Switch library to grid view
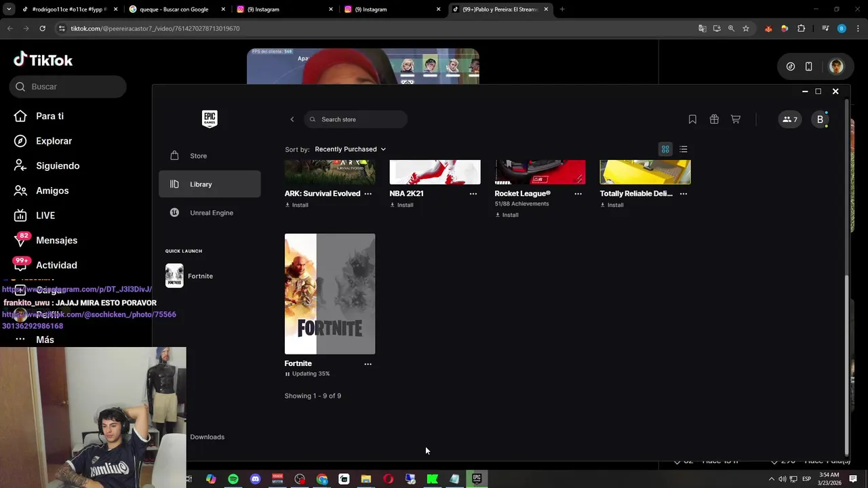 point(665,149)
